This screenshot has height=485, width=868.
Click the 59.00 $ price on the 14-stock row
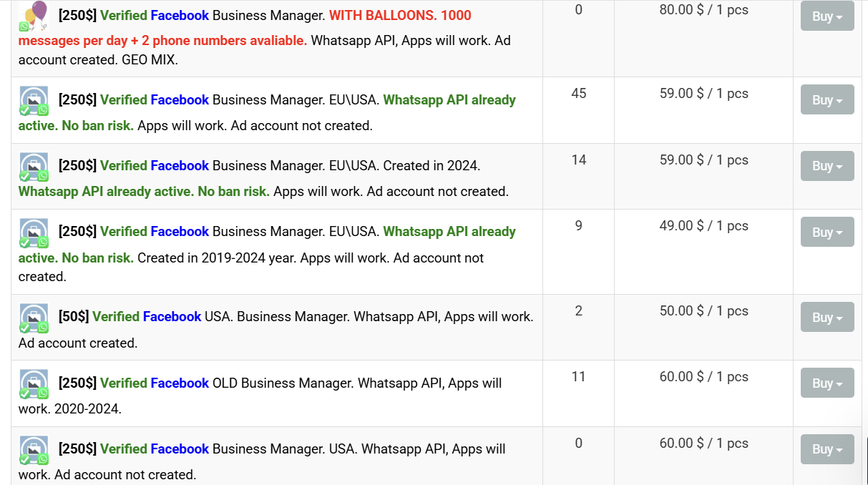click(703, 160)
